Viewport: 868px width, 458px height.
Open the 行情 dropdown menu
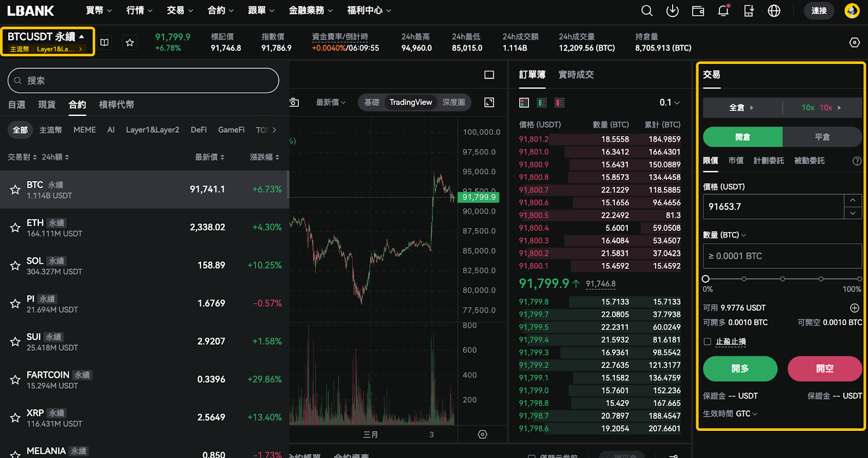[139, 10]
